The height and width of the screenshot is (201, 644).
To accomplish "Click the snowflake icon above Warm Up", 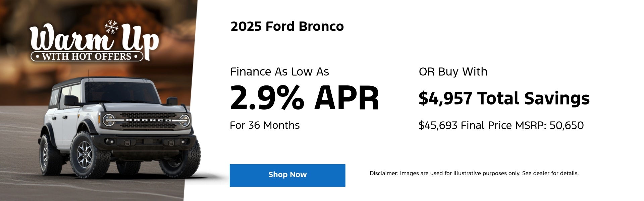I will [x=111, y=27].
